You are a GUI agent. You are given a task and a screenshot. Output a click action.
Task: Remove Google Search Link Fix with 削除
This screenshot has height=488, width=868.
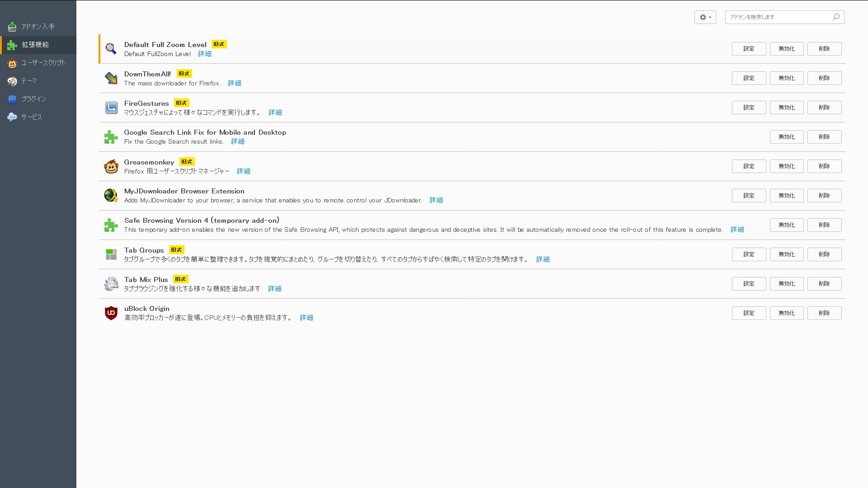point(824,137)
